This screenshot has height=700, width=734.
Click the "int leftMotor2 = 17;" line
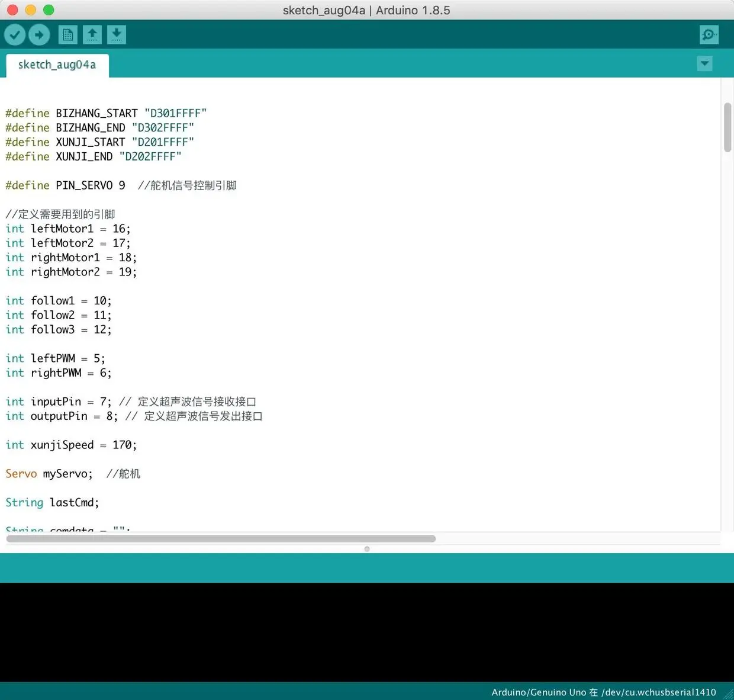68,243
